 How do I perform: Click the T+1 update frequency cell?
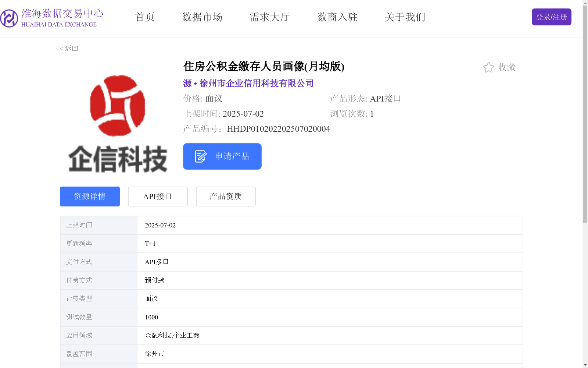point(329,244)
